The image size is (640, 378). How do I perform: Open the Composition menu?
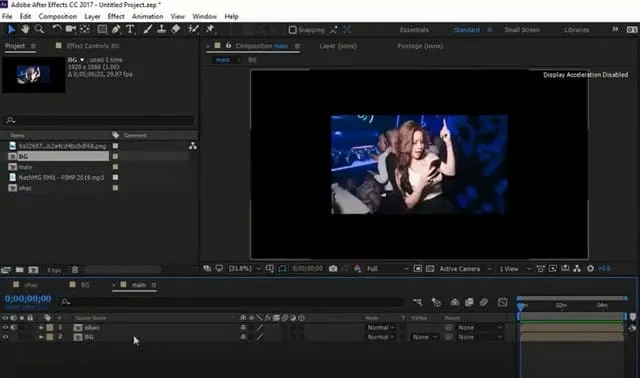coord(58,16)
